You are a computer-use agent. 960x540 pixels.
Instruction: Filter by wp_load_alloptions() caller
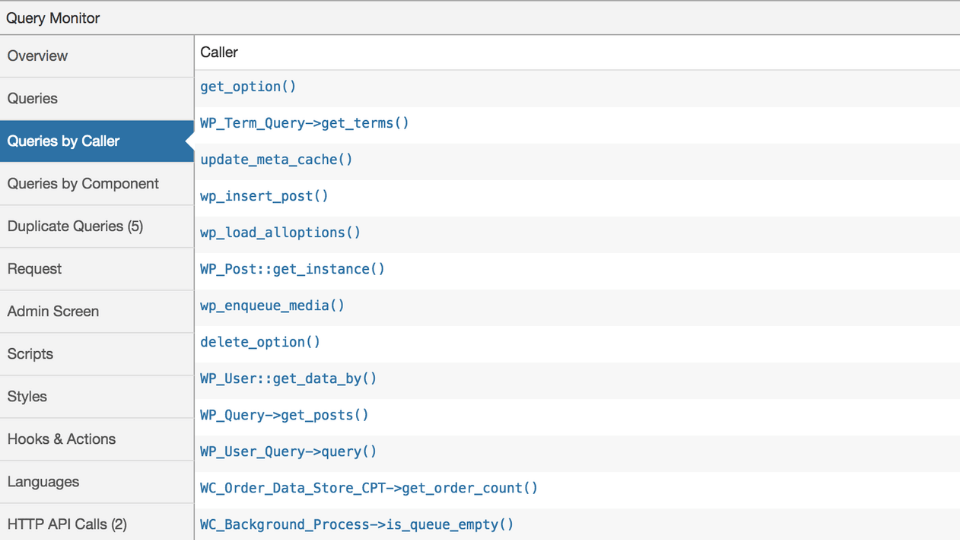tap(280, 233)
